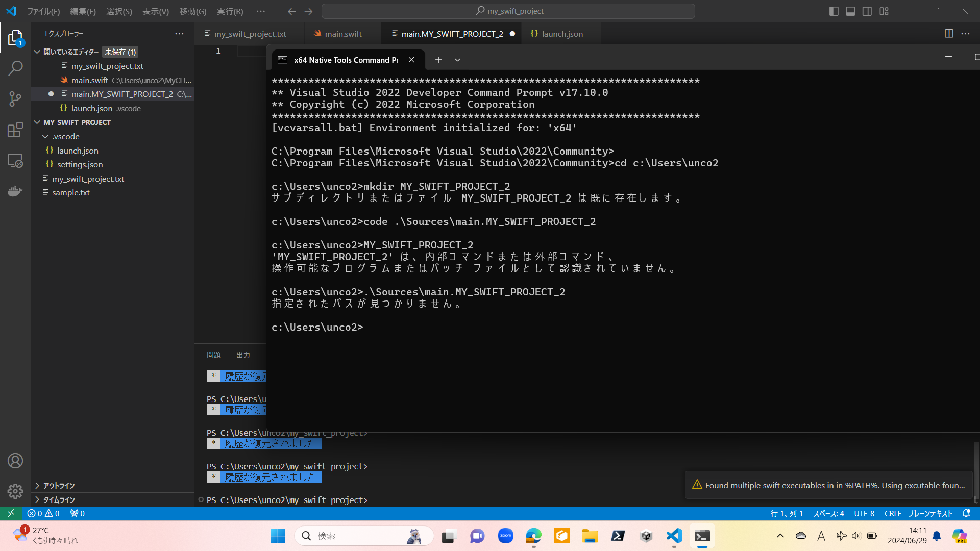Split the editor to the right
Viewport: 980px width, 551px height.
click(949, 34)
